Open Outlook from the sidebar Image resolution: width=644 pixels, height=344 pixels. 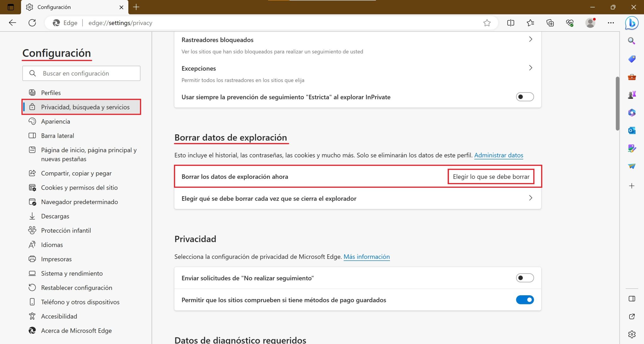(631, 130)
